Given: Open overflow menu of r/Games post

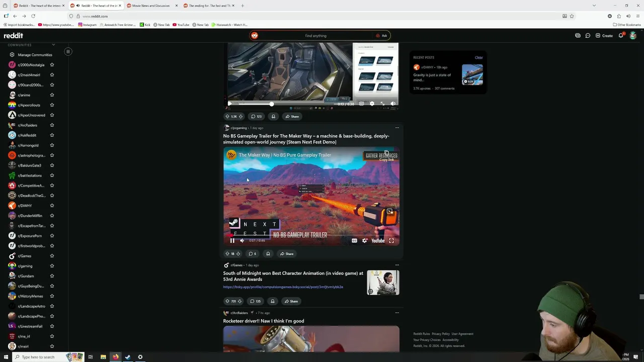Looking at the screenshot, I should (397, 265).
